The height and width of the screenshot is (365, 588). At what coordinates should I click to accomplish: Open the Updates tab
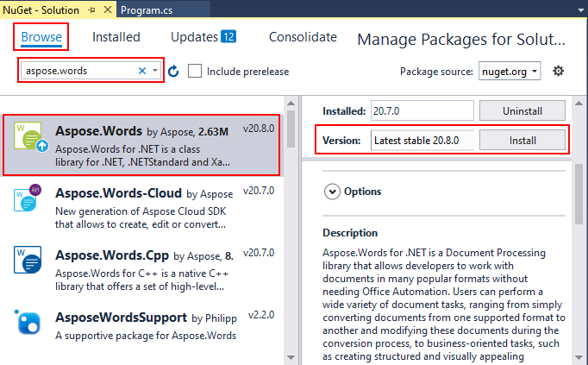click(x=203, y=37)
